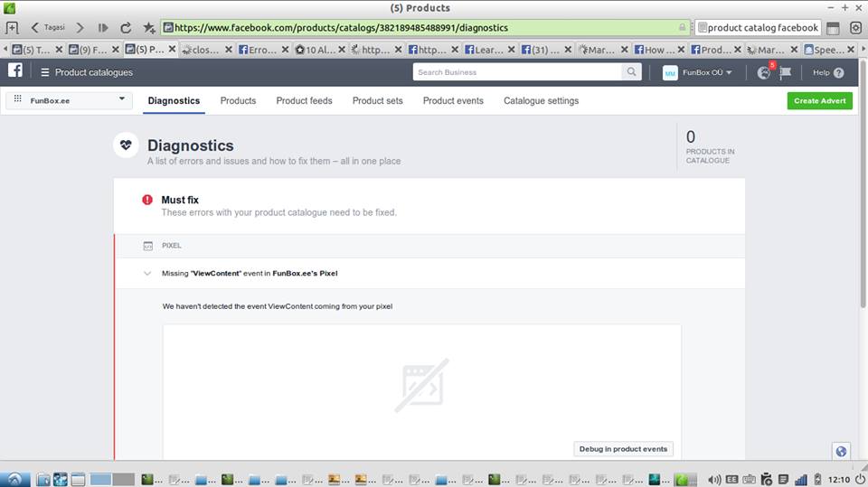868x487 pixels.
Task: Focus the Search Business input field
Action: click(x=517, y=72)
